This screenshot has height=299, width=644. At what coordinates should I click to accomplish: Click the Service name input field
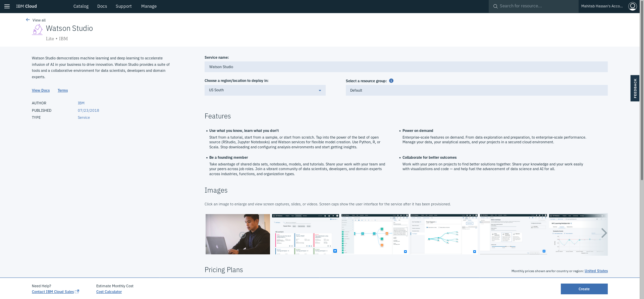[406, 67]
